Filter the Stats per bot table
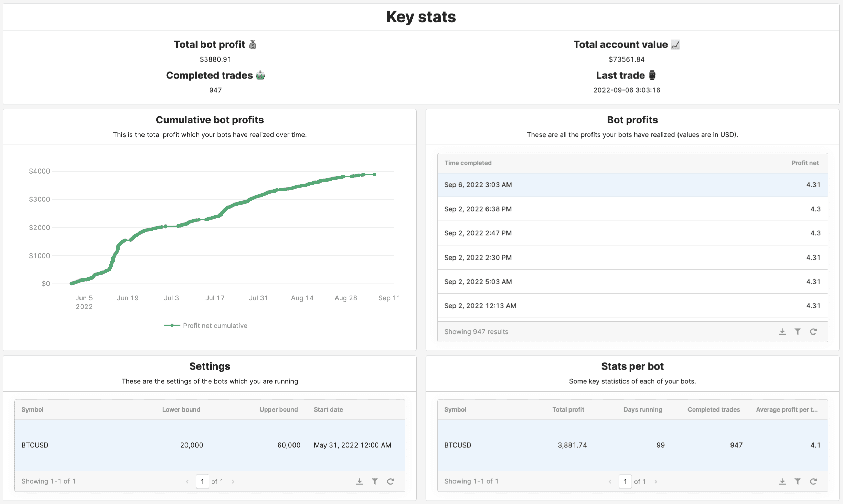Screen dimensions: 843x504 coord(798,481)
